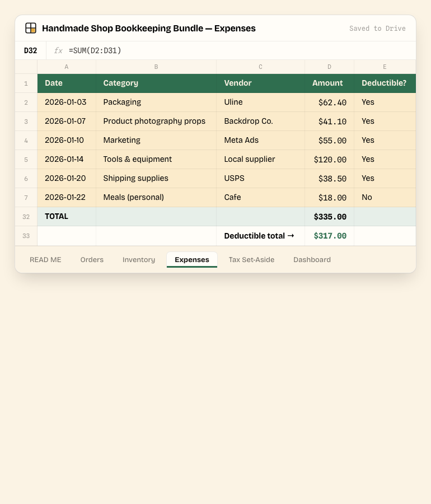Screen dimensions: 431x504
Task: Select column C header
Action: [260, 67]
